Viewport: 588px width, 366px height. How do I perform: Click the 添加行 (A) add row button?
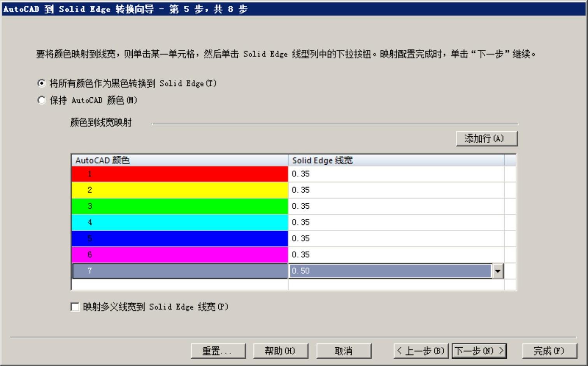click(487, 139)
